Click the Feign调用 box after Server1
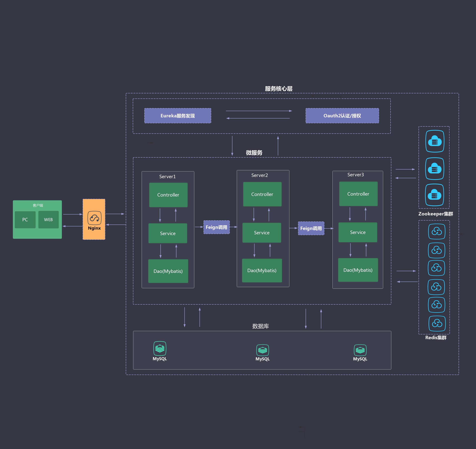The width and height of the screenshot is (476, 449). tap(216, 227)
